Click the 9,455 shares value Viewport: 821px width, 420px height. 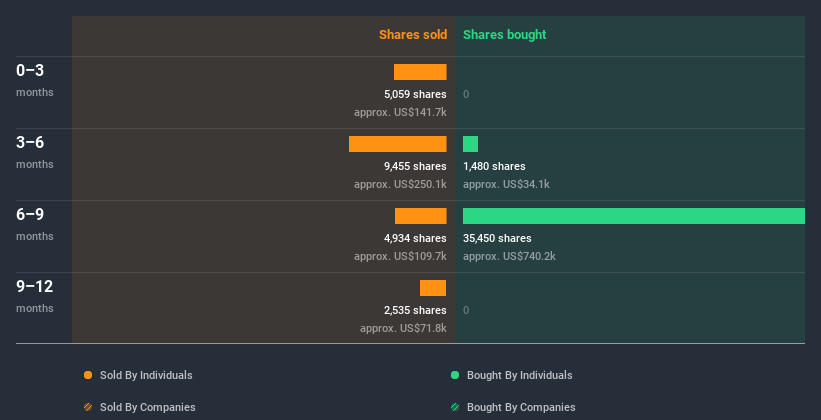415,166
